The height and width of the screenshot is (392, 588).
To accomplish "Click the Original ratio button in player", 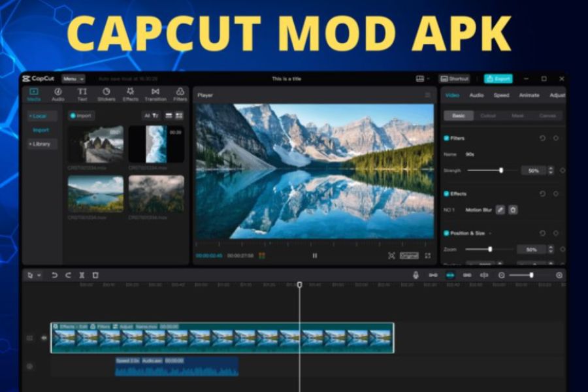I will 409,256.
